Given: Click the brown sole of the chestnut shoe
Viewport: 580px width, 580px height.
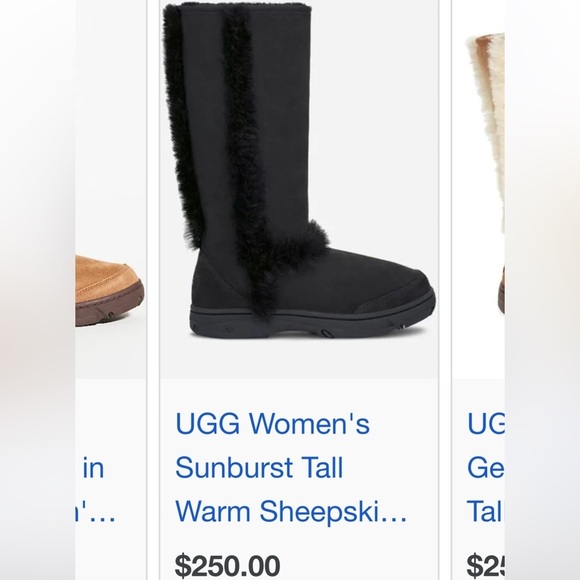Looking at the screenshot, I should pyautogui.click(x=109, y=305).
